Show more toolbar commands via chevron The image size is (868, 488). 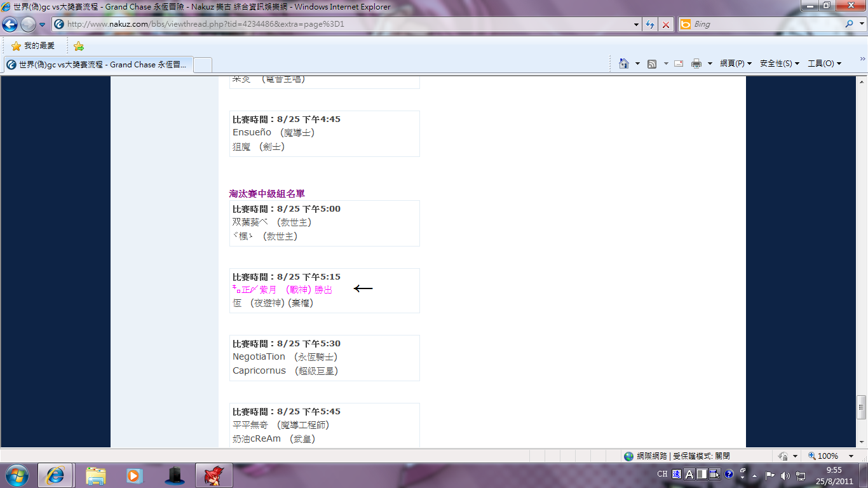[862, 58]
